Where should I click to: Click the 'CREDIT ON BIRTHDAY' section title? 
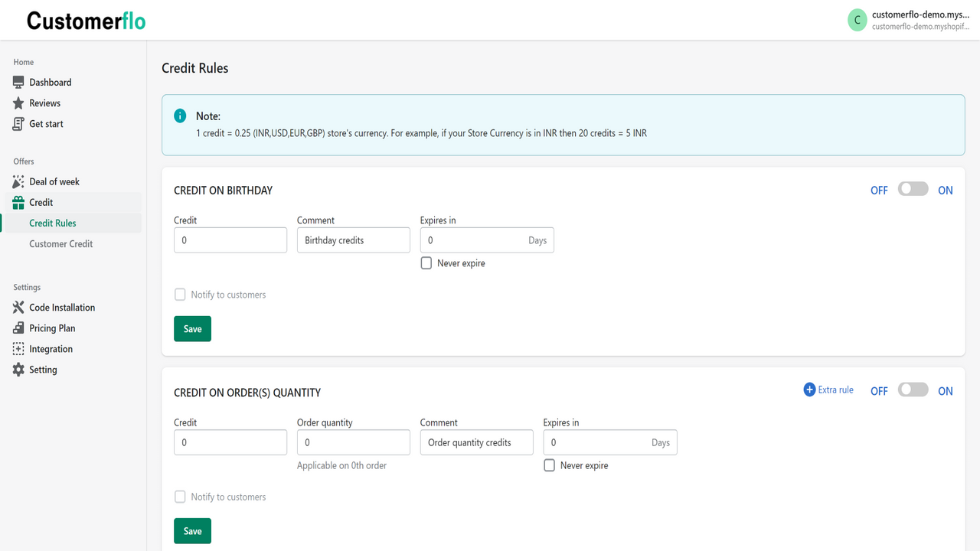(224, 190)
